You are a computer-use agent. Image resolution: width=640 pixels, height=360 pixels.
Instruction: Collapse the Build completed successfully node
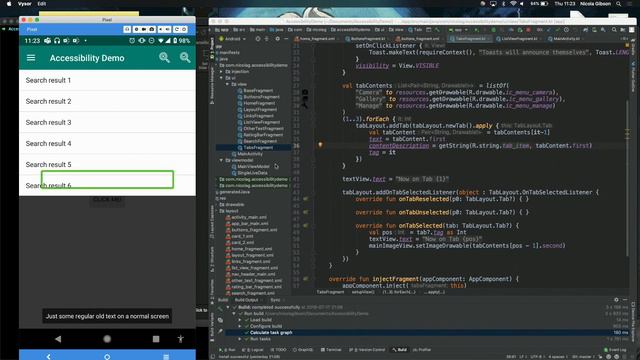click(x=228, y=307)
